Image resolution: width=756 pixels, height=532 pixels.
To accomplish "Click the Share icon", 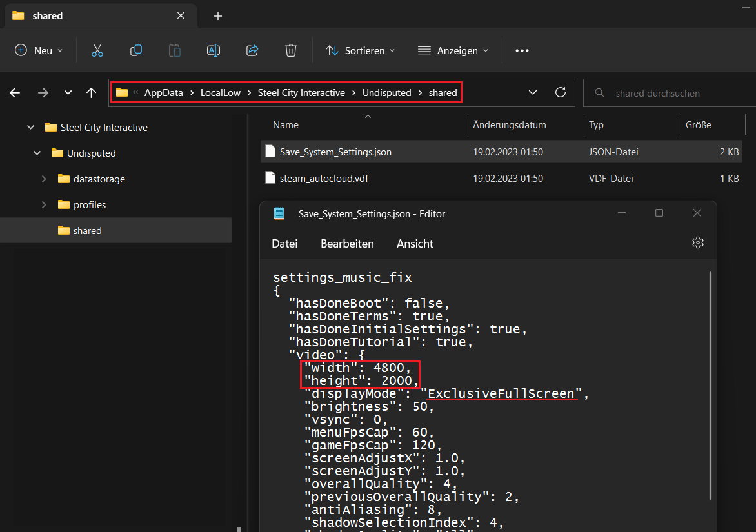I will 252,50.
